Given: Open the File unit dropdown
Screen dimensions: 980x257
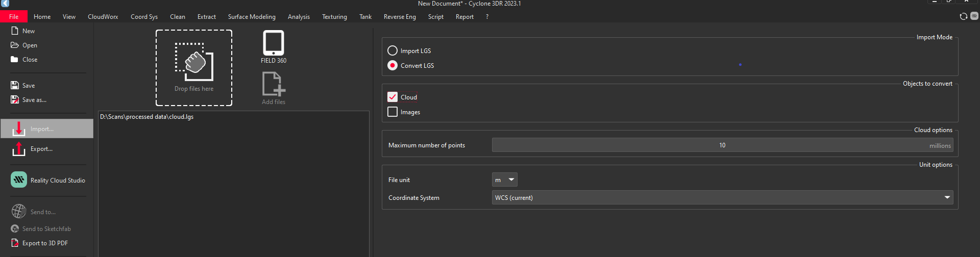Looking at the screenshot, I should [x=504, y=179].
